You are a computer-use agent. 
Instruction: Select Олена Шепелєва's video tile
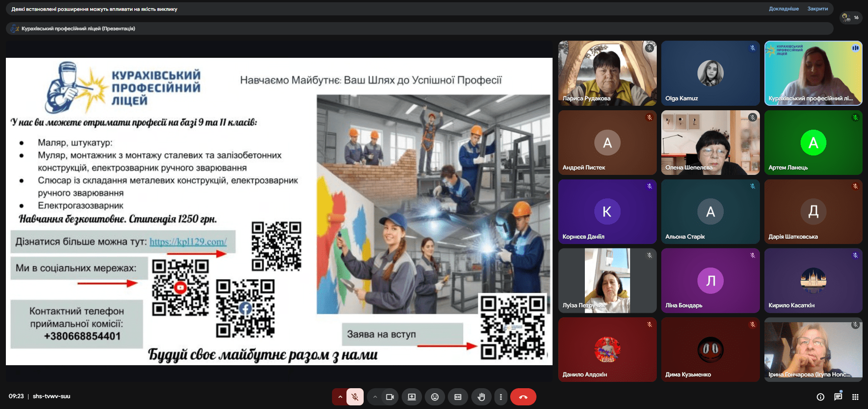tap(710, 143)
